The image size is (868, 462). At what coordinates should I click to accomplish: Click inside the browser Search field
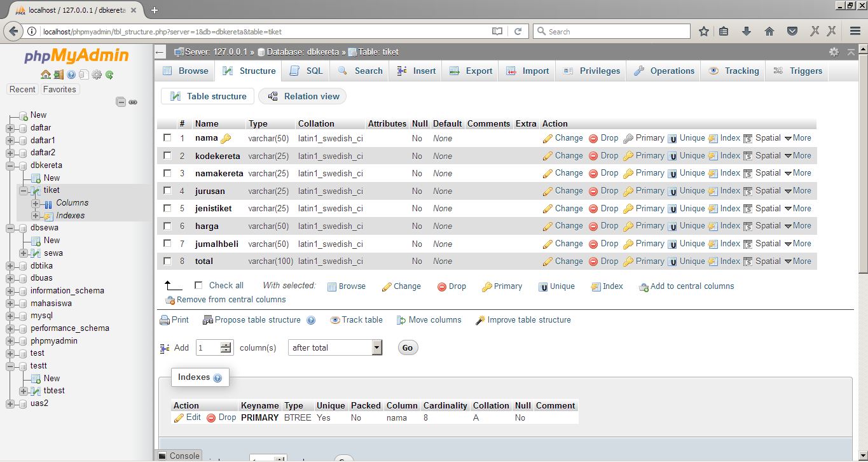coord(610,30)
